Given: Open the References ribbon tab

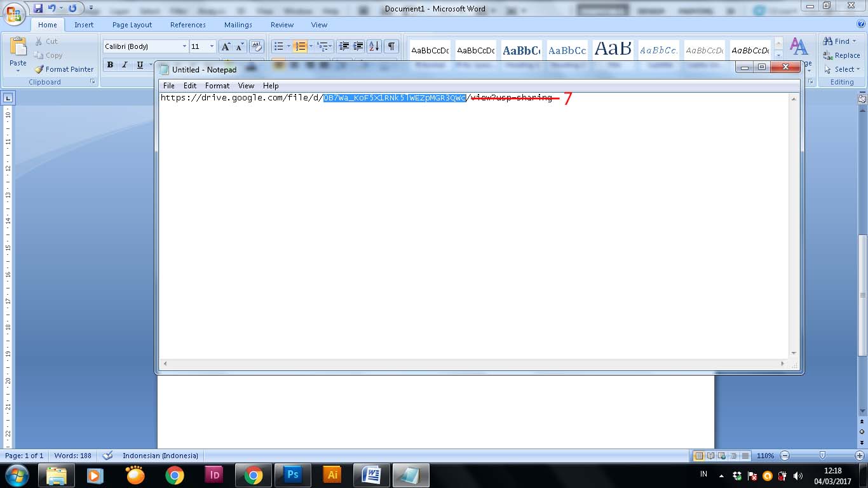Looking at the screenshot, I should pyautogui.click(x=188, y=25).
